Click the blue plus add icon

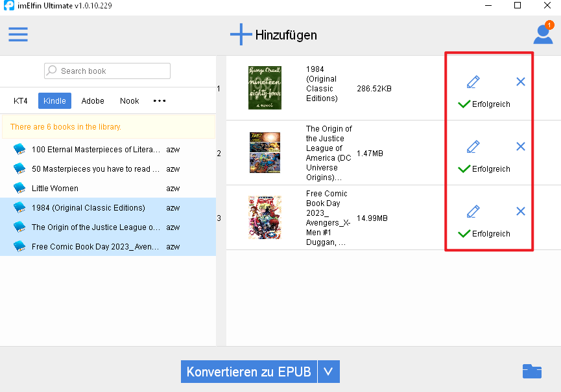pyautogui.click(x=241, y=34)
